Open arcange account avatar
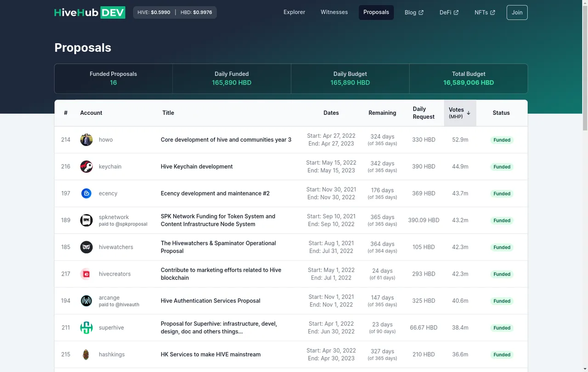The height and width of the screenshot is (372, 588). coord(86,301)
